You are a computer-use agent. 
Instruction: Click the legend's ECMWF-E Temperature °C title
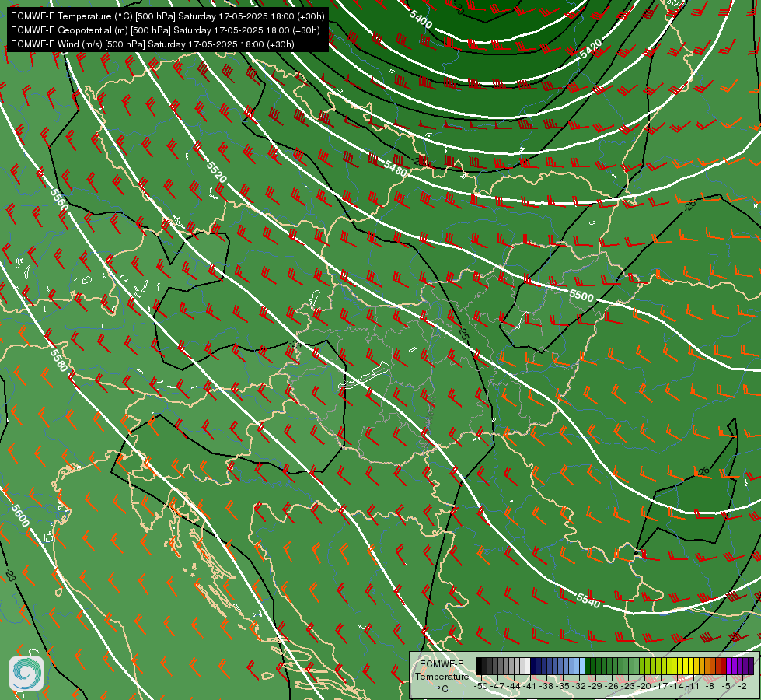coord(442,676)
